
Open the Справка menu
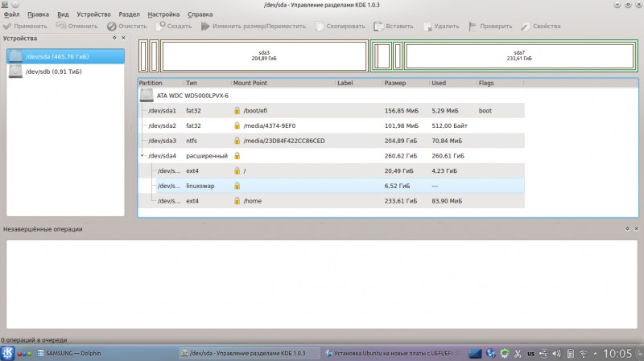click(200, 14)
